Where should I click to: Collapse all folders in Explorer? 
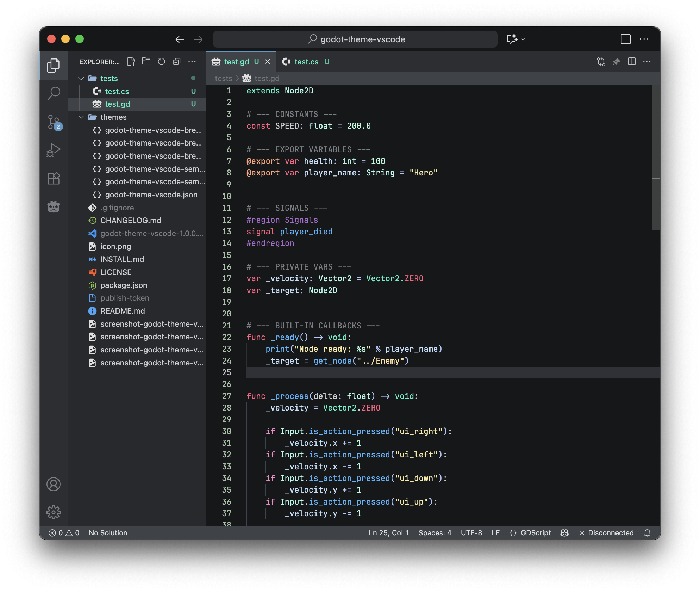[177, 62]
